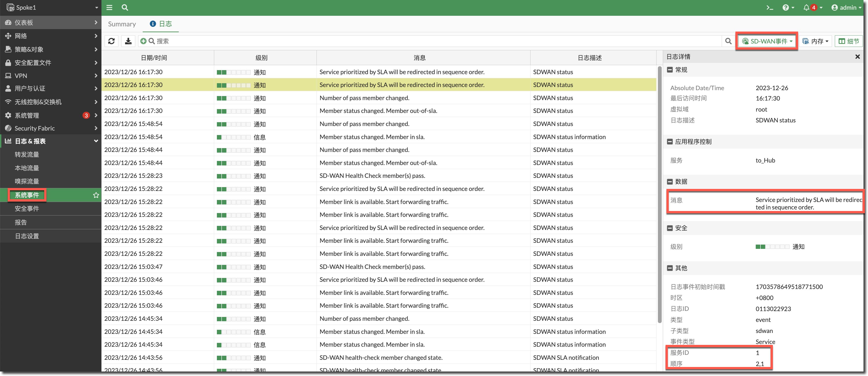Toggle the 细节 details pane button
Screen dimensions: 868x376
(849, 41)
